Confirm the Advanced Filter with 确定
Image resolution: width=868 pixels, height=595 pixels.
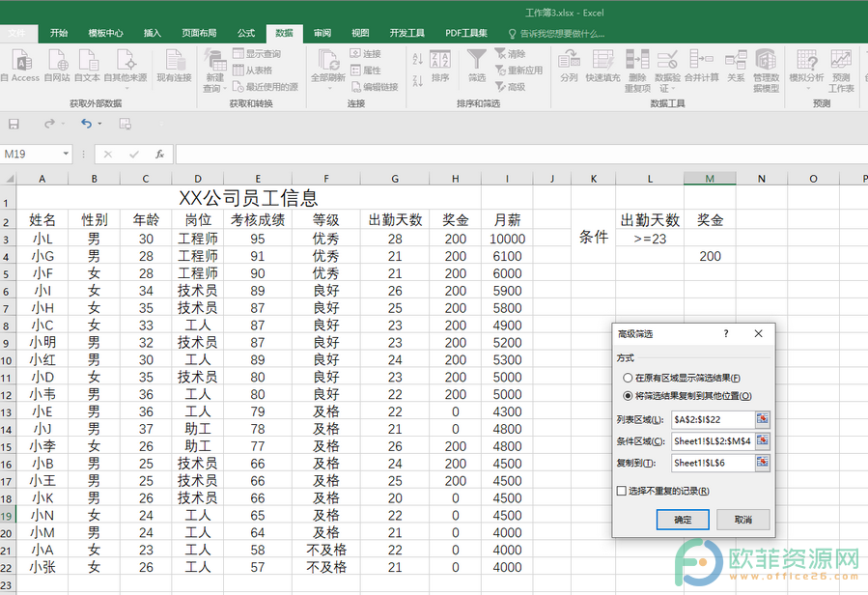point(683,520)
